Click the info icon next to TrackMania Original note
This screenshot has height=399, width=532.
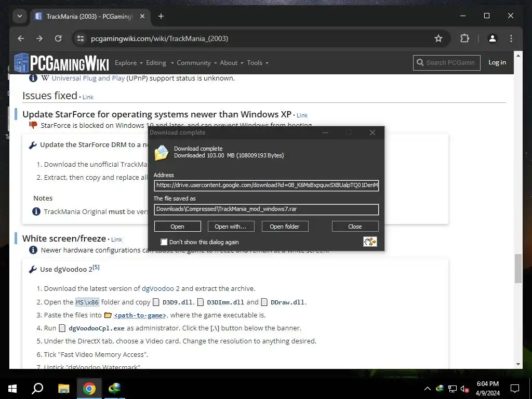tap(36, 212)
